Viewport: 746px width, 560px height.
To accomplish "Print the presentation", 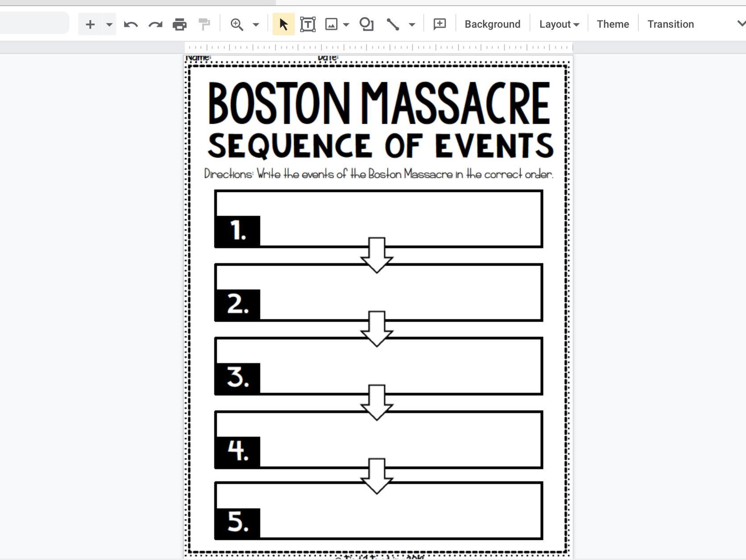I will [x=179, y=24].
